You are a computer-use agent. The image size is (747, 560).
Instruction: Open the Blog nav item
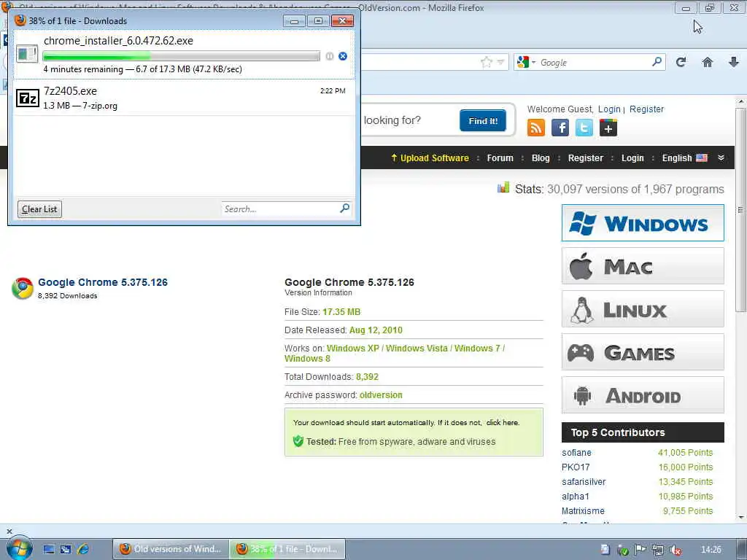pyautogui.click(x=541, y=158)
